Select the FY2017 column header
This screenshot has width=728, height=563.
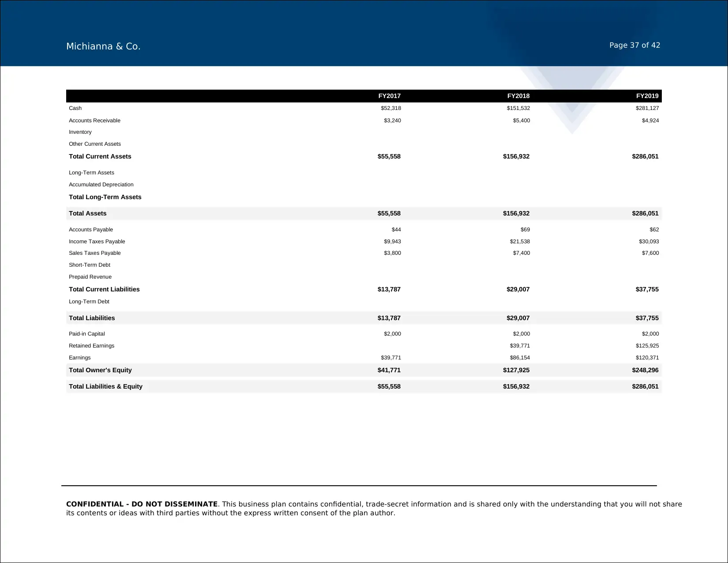click(x=390, y=96)
